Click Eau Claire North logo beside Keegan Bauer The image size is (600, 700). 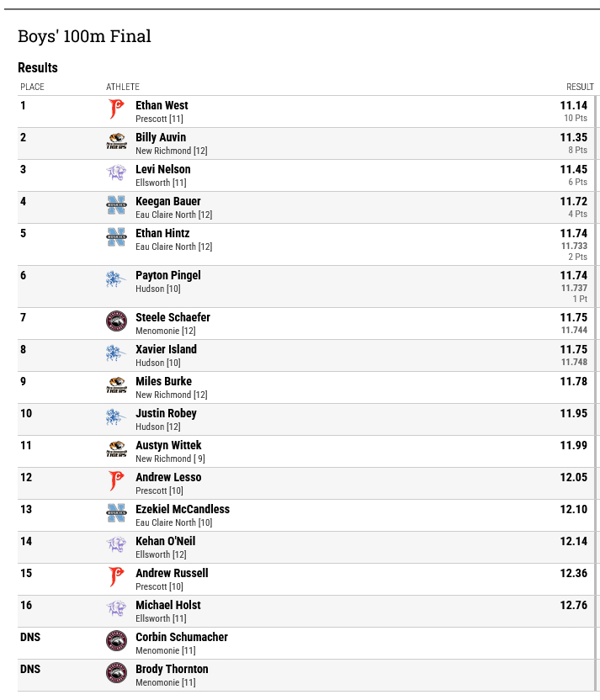116,205
